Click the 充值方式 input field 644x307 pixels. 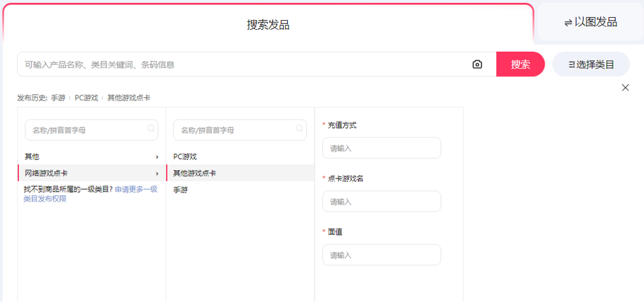(381, 148)
